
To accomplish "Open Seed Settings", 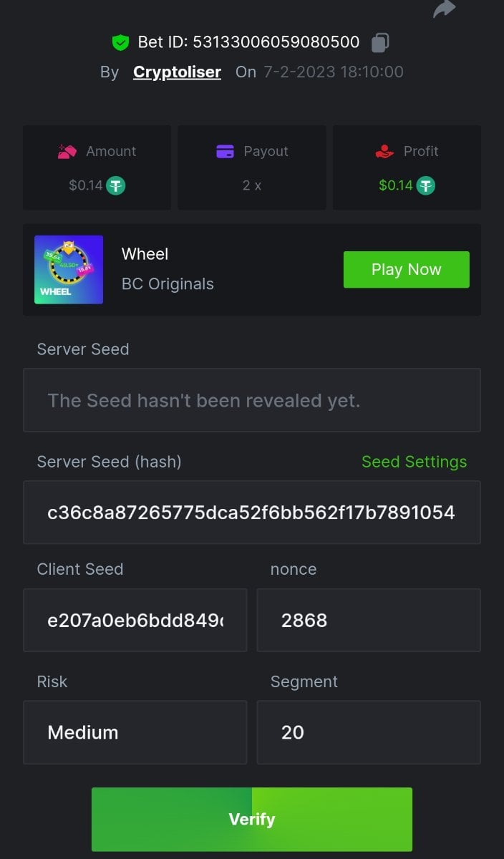I will 414,462.
